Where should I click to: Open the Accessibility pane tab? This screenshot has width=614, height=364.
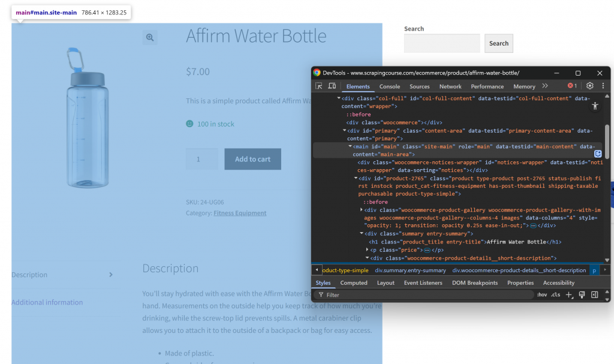click(559, 283)
